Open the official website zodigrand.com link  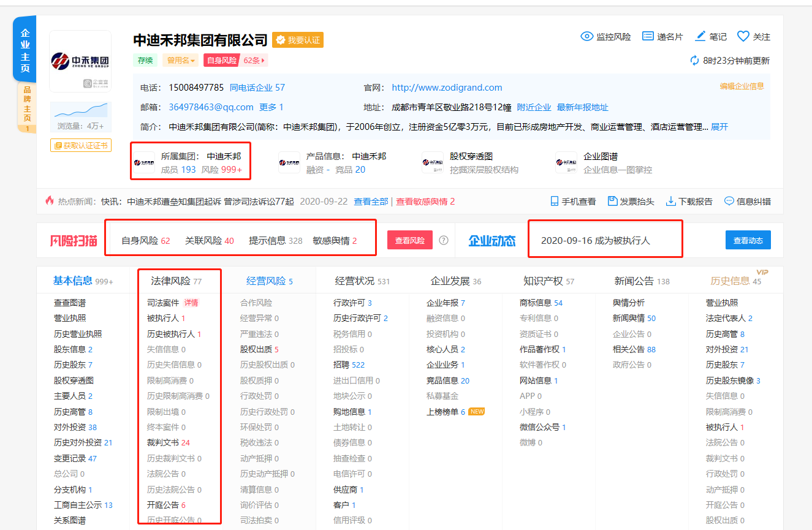(447, 88)
